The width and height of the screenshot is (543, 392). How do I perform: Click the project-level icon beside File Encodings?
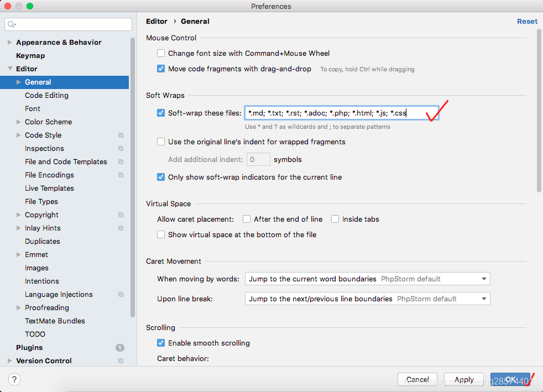[121, 175]
